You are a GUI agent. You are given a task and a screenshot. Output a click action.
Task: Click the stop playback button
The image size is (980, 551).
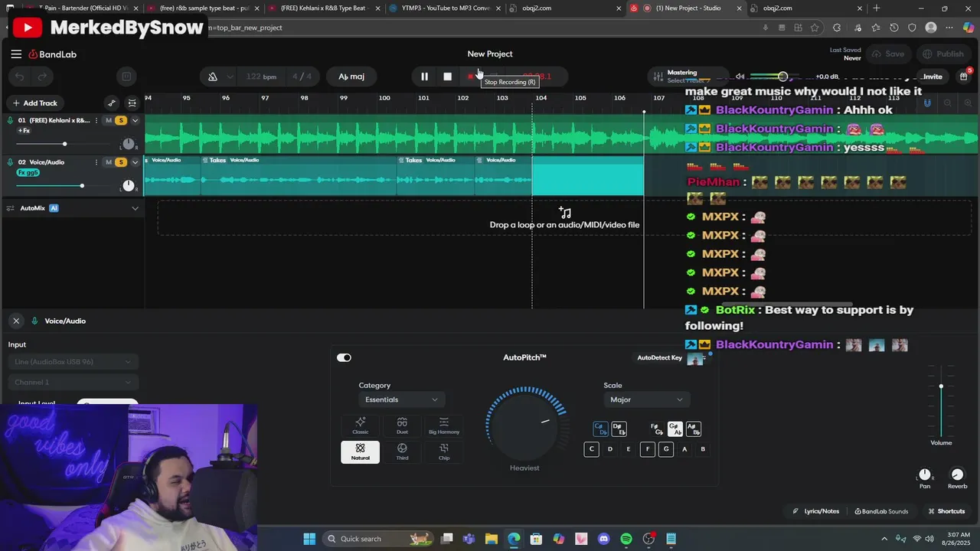click(447, 77)
